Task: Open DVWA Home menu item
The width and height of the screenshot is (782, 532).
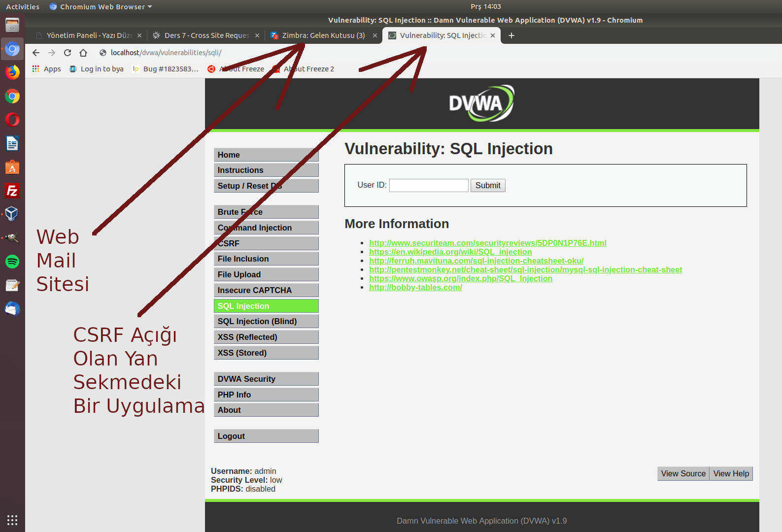Action: pyautogui.click(x=266, y=155)
